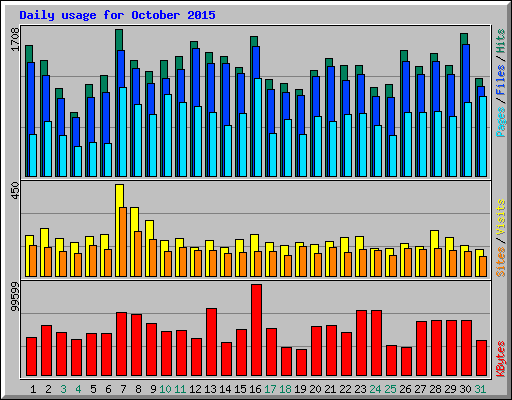Select the red KBytes bar for day 7
The width and height of the screenshot is (512, 400).
click(x=121, y=344)
